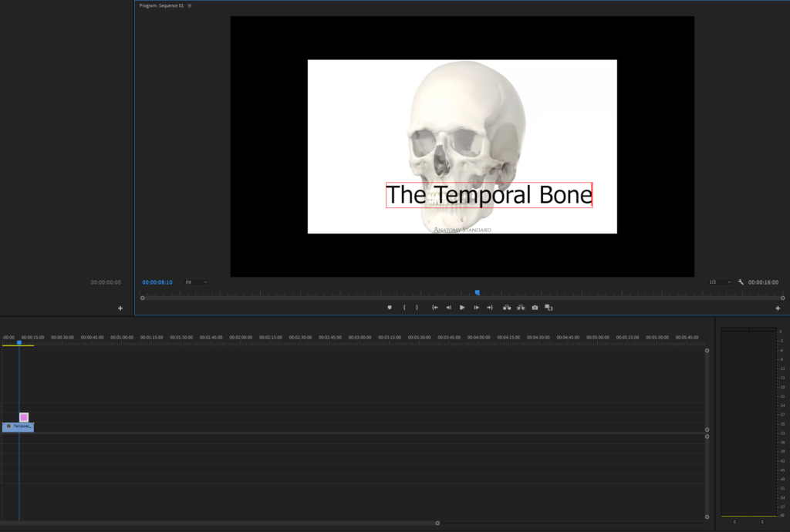Open Program monitor wrench settings
790x532 pixels.
(741, 282)
